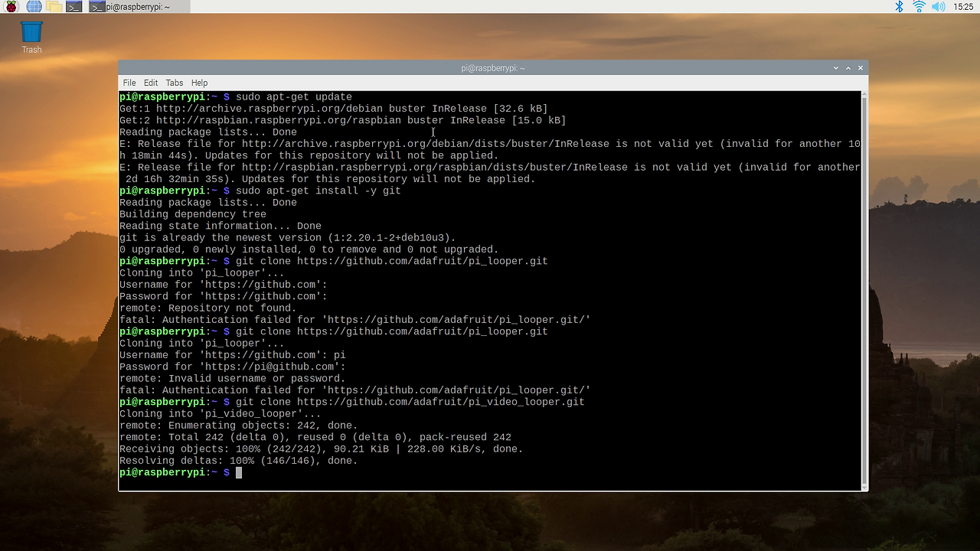Maximize the terminal window
Image resolution: width=980 pixels, height=551 pixels.
(x=848, y=68)
